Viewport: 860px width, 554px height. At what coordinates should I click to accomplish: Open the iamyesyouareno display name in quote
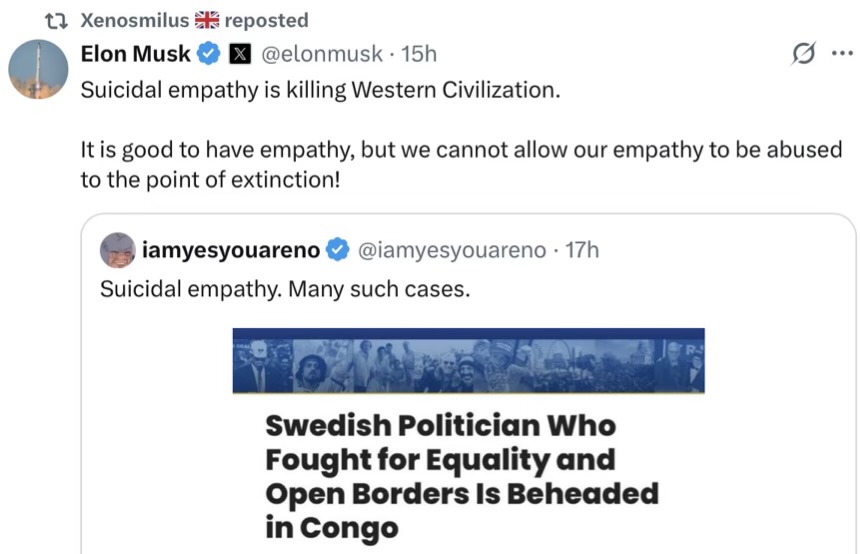coord(232,250)
